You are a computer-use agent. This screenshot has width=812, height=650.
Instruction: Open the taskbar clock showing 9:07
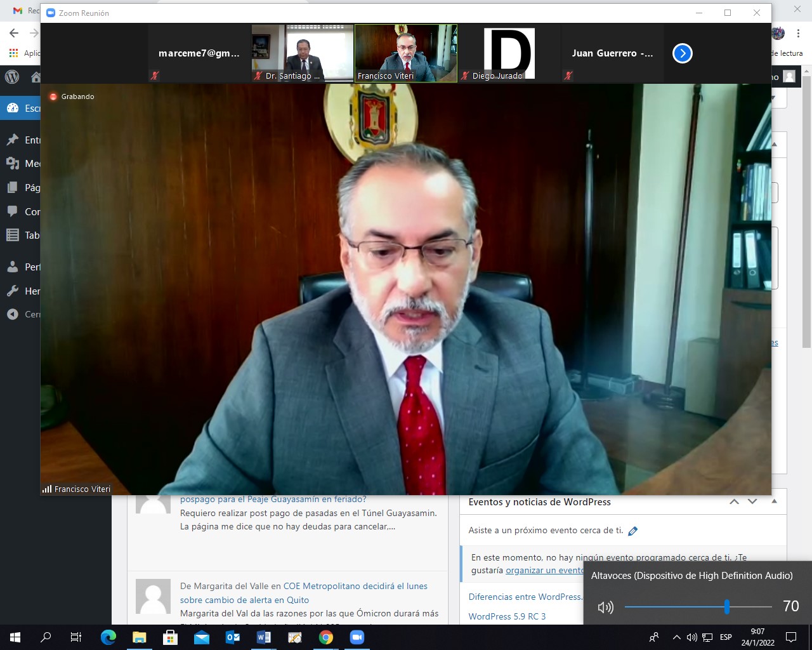coord(757,637)
